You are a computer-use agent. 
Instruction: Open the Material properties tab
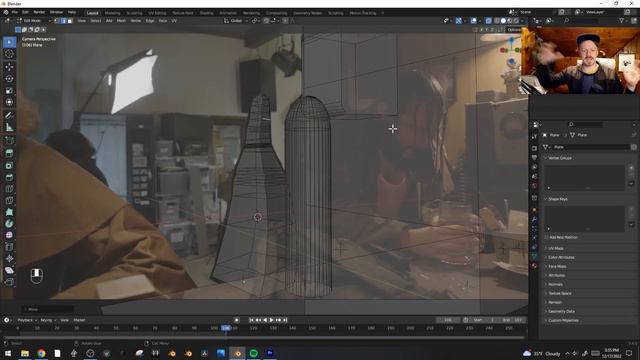click(x=534, y=266)
